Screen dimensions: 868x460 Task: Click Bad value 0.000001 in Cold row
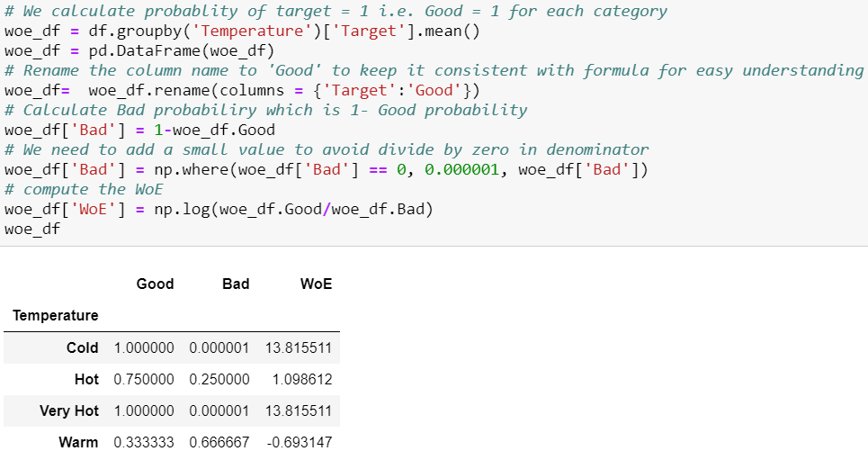click(219, 347)
